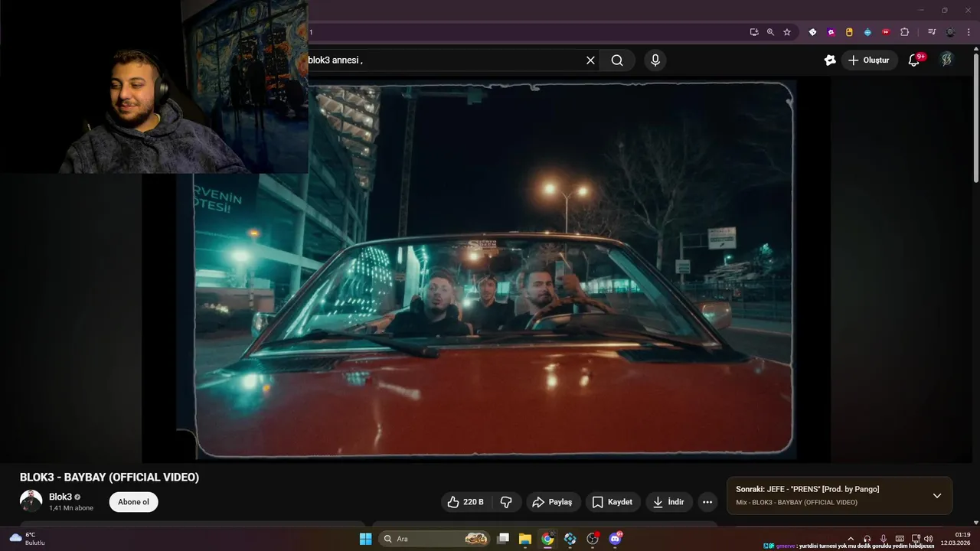Image resolution: width=980 pixels, height=551 pixels.
Task: Open the Blok3 channel avatar
Action: tap(31, 501)
